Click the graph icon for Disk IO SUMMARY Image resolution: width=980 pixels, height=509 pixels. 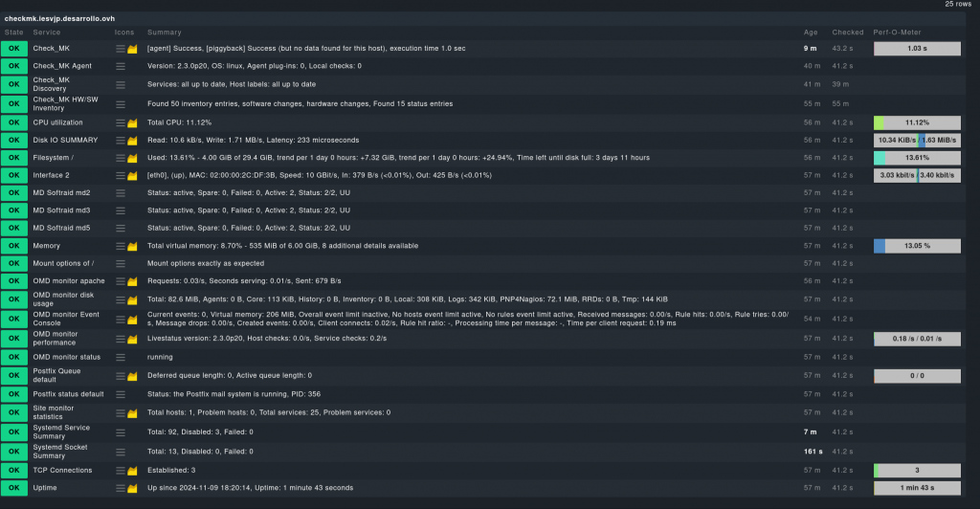[133, 140]
